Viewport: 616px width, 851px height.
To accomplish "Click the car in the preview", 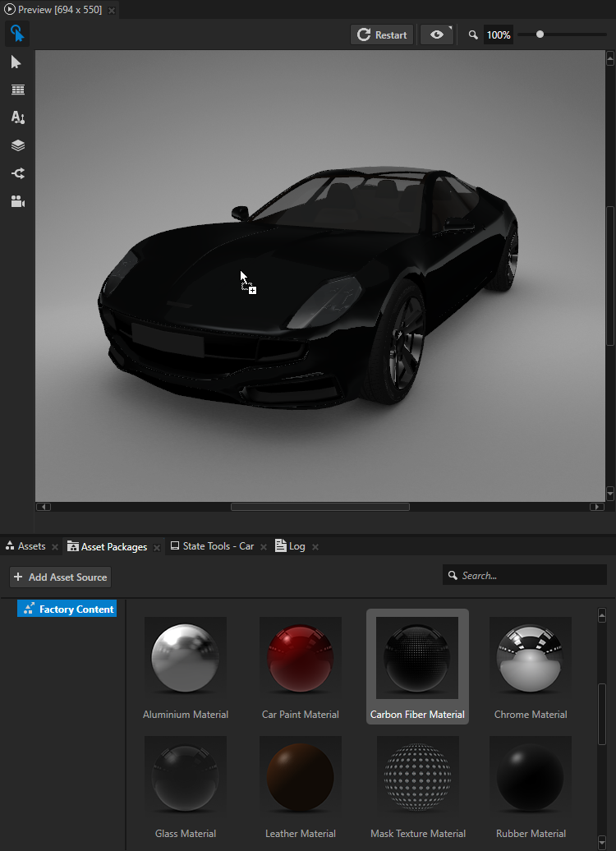I will 310,287.
